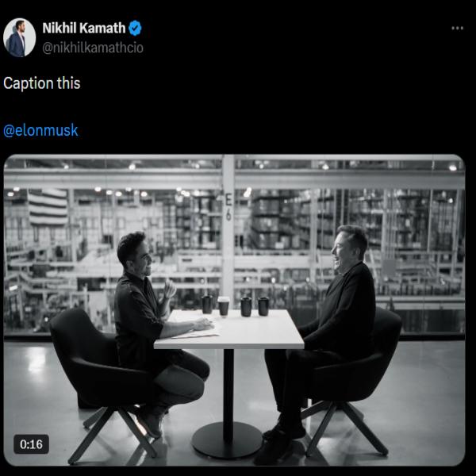Click the table's round pedestal base
The image size is (476, 476).
click(x=227, y=440)
